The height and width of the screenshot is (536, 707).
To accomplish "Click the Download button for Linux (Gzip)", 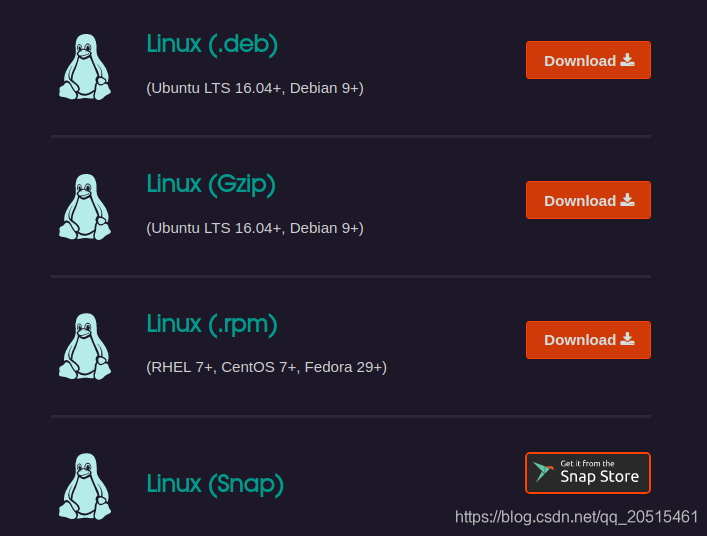I will click(x=588, y=200).
